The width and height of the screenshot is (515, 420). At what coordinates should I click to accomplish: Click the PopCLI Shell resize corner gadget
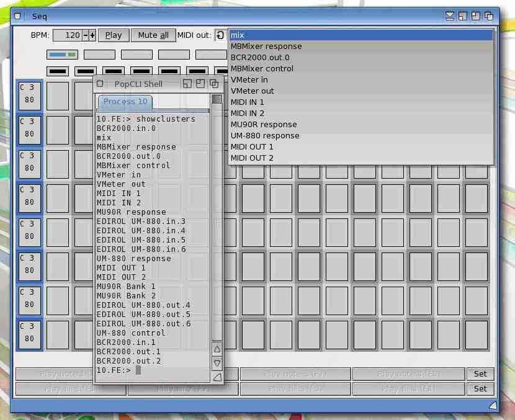click(217, 377)
